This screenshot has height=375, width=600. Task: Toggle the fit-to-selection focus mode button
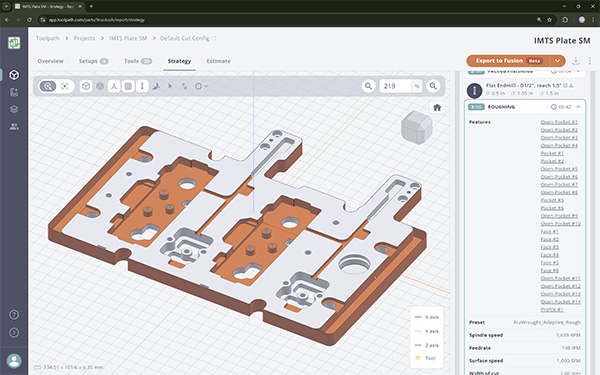click(x=65, y=86)
